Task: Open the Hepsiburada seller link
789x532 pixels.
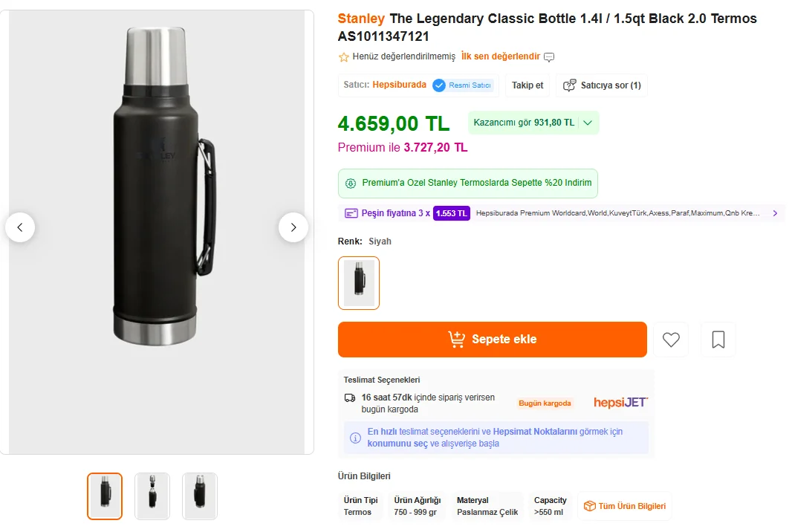Action: (x=399, y=85)
